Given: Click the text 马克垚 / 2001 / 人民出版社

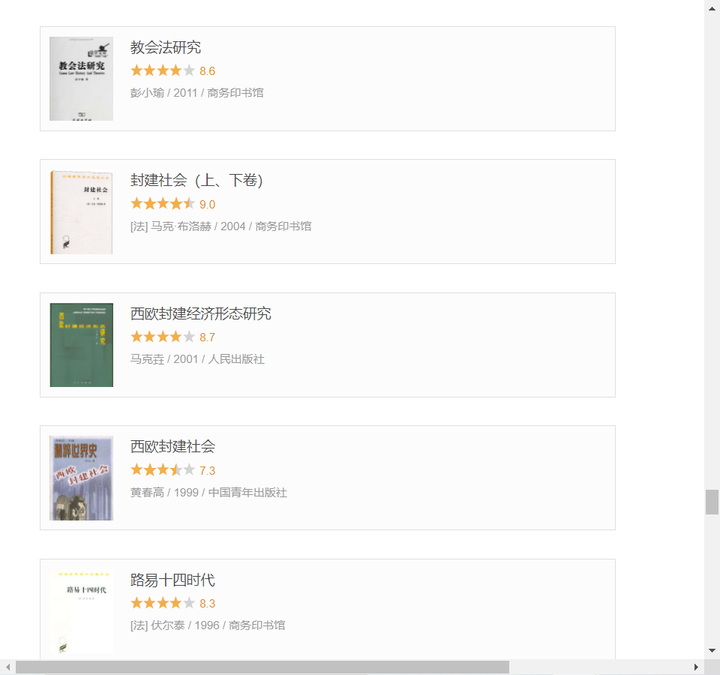Looking at the screenshot, I should [197, 359].
